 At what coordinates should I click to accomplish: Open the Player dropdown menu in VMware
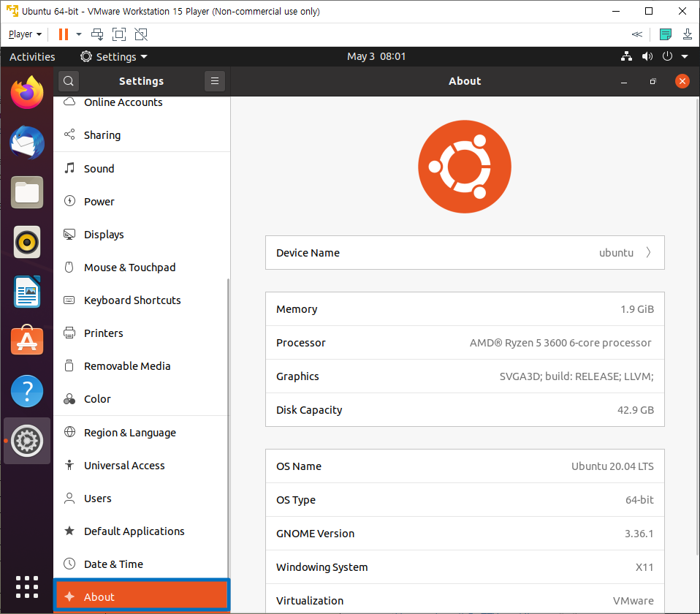click(25, 34)
